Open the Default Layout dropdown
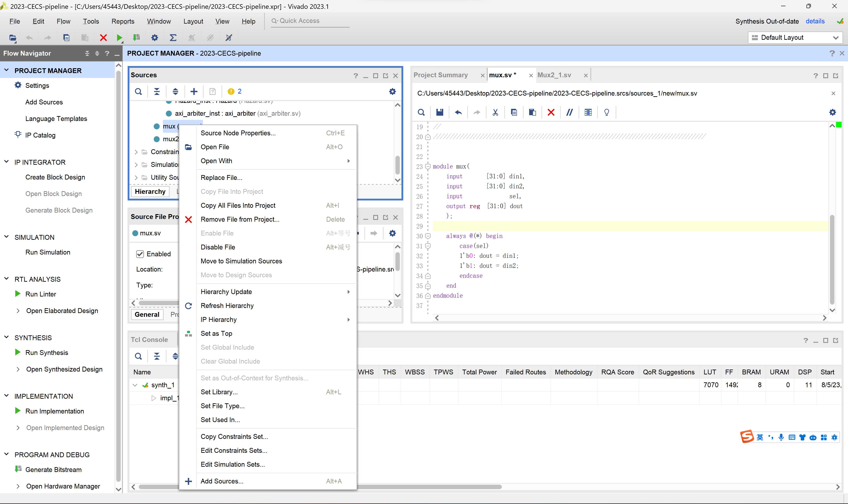The height and width of the screenshot is (504, 848). [795, 38]
